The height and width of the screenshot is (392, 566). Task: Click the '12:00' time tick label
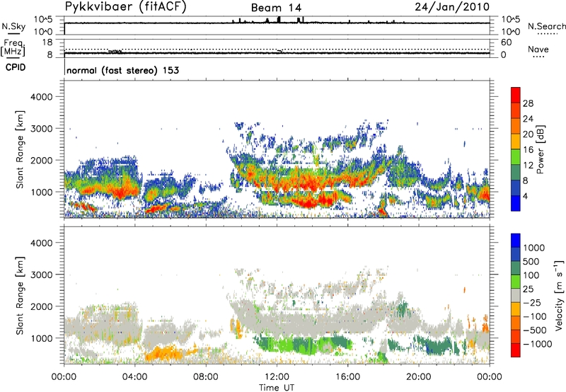click(x=277, y=377)
